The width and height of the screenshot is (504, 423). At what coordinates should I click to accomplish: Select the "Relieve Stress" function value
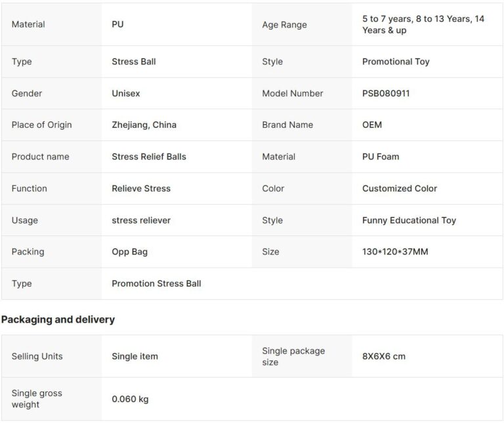pos(141,188)
